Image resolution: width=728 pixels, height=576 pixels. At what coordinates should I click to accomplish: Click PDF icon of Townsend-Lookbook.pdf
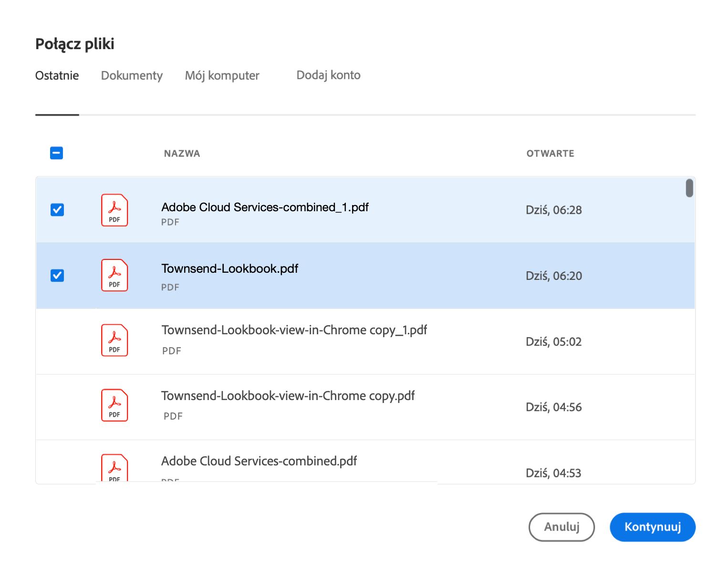pos(114,275)
